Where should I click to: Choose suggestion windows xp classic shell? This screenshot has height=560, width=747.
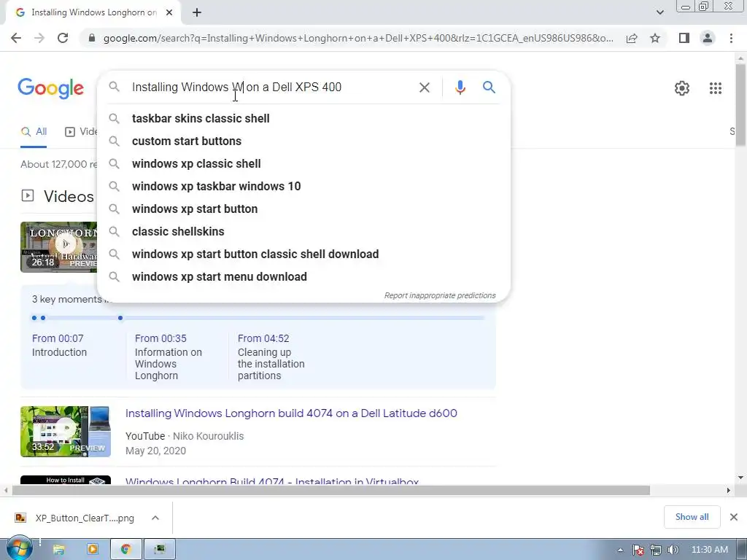[x=303, y=164]
